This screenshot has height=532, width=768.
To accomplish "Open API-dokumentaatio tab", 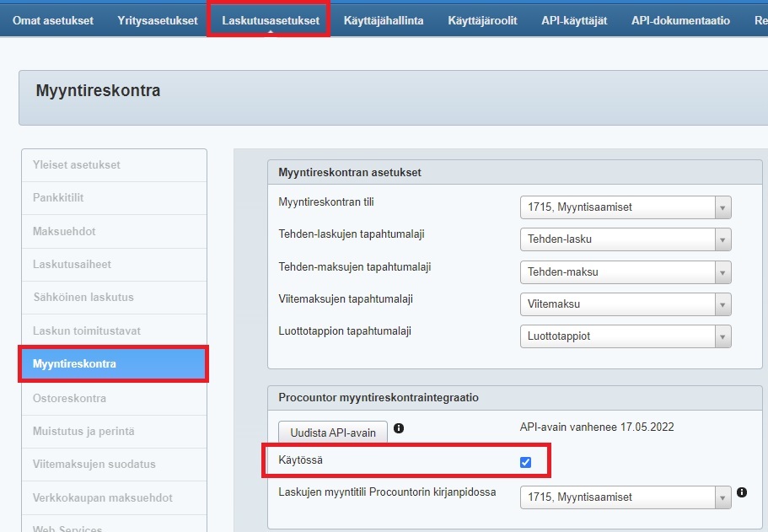I will [680, 20].
